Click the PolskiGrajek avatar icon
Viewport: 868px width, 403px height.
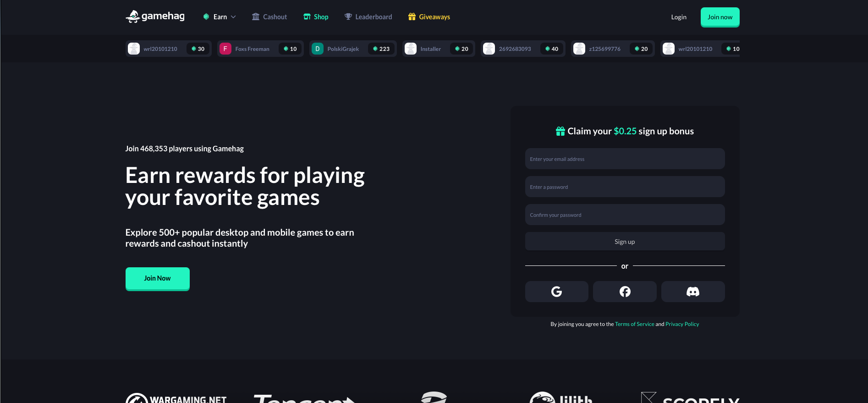317,49
